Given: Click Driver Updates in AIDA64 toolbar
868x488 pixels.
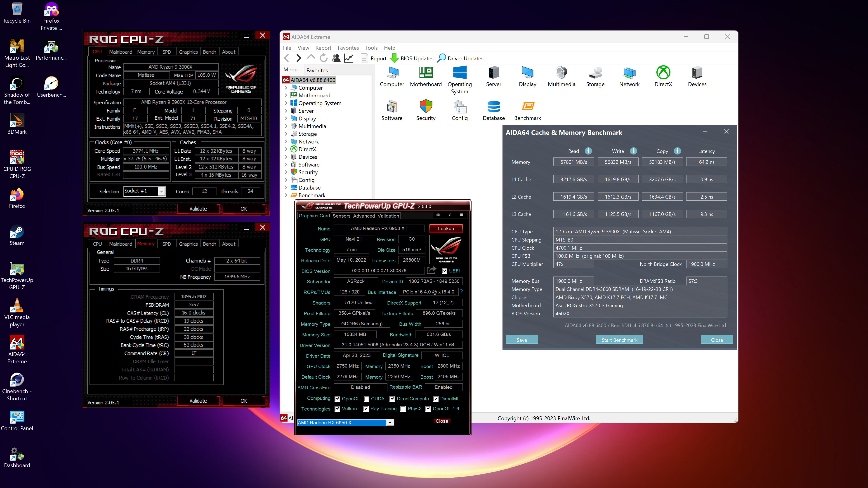Looking at the screenshot, I should tap(460, 58).
